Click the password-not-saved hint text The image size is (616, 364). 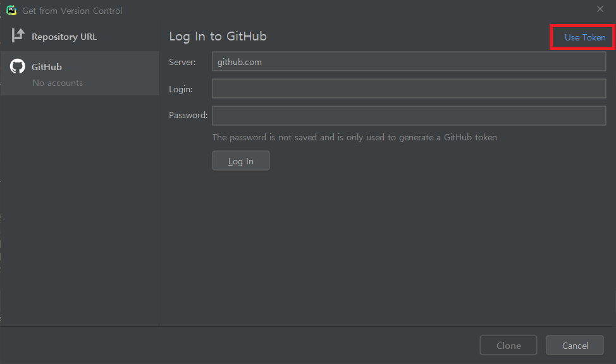354,137
